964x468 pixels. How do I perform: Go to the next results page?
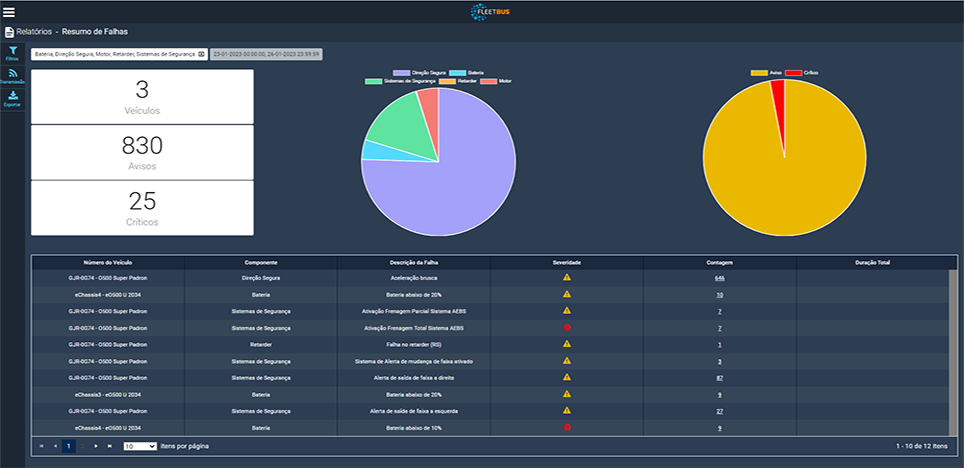click(x=96, y=446)
